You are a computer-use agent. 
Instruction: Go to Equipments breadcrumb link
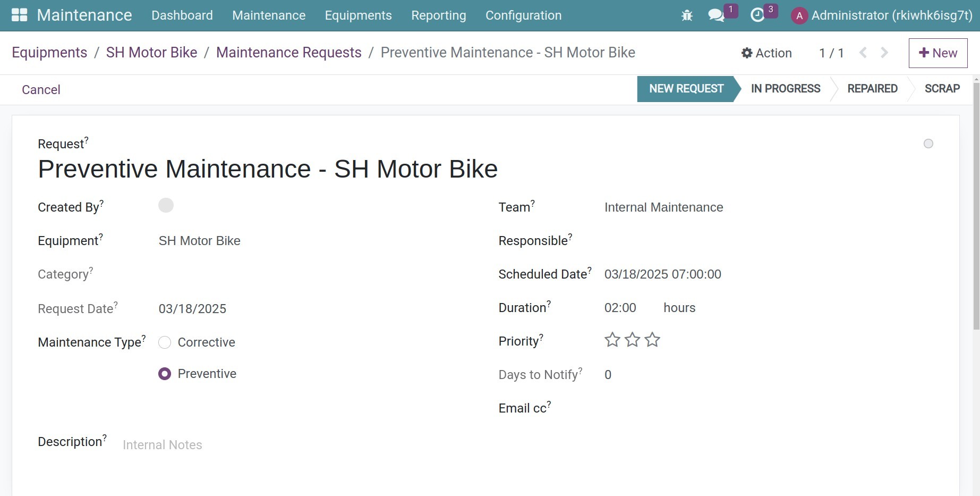coord(49,52)
